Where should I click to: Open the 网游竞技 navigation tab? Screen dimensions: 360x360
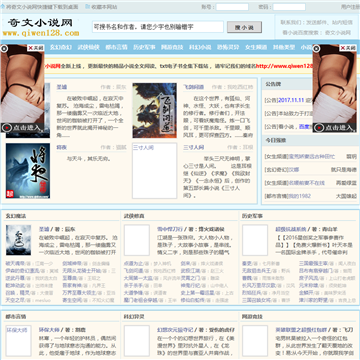pos(172,47)
